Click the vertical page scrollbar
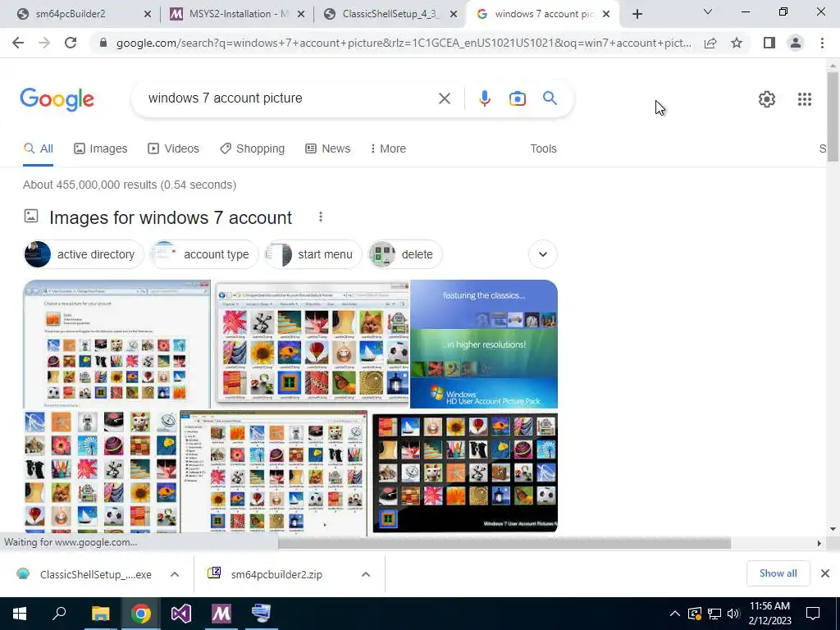The height and width of the screenshot is (630, 840). (833, 115)
